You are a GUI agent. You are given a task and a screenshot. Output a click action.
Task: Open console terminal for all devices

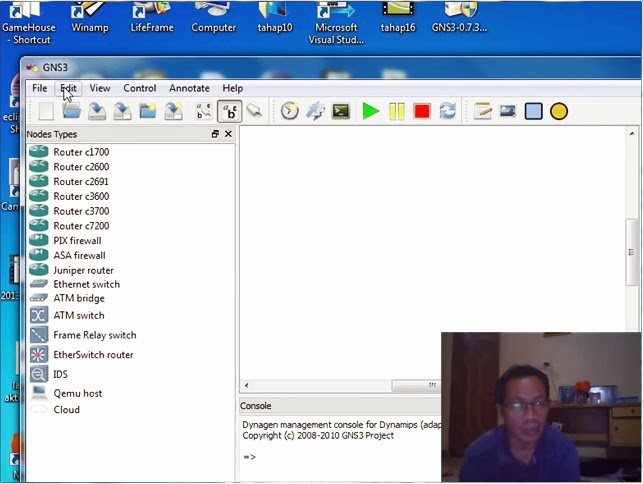(341, 111)
